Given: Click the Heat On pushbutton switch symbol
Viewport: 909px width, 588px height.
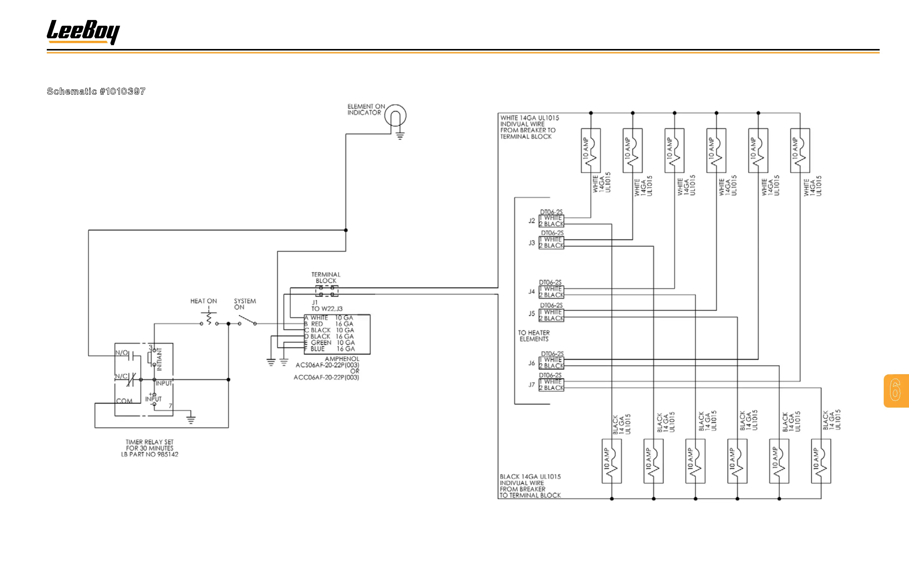Looking at the screenshot, I should [x=209, y=318].
